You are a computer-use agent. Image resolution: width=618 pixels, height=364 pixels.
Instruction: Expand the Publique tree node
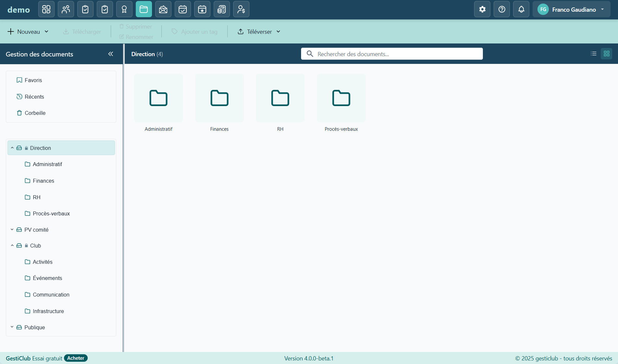12,327
